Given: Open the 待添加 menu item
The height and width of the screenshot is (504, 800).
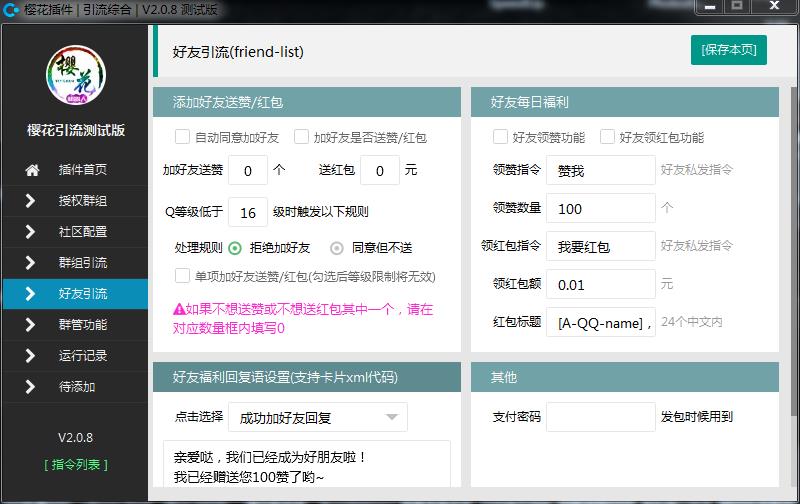Looking at the screenshot, I should pyautogui.click(x=76, y=387).
